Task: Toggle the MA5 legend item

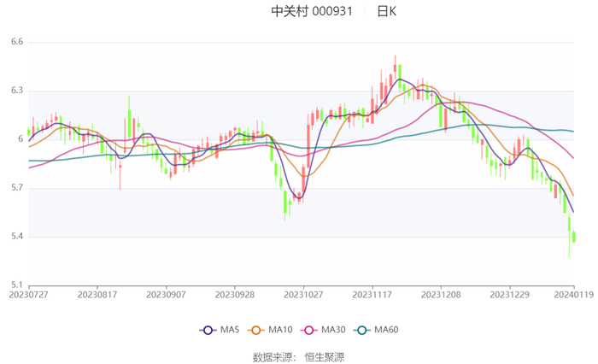Action: point(220,330)
